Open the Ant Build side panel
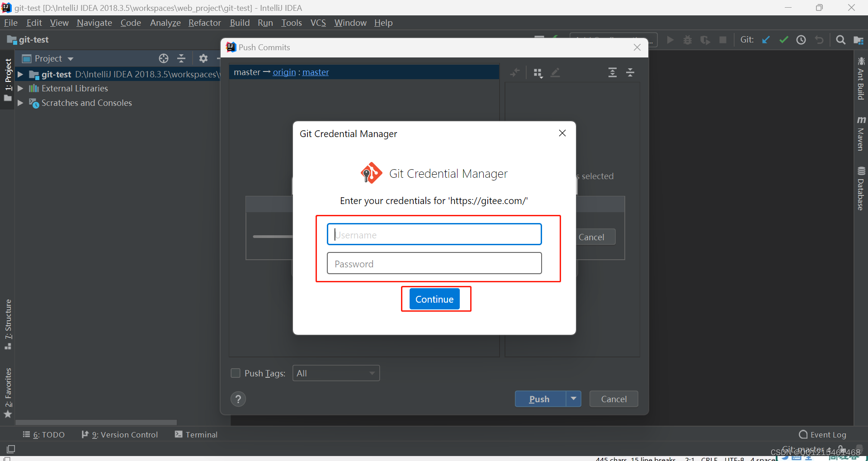The image size is (868, 461). click(x=861, y=79)
